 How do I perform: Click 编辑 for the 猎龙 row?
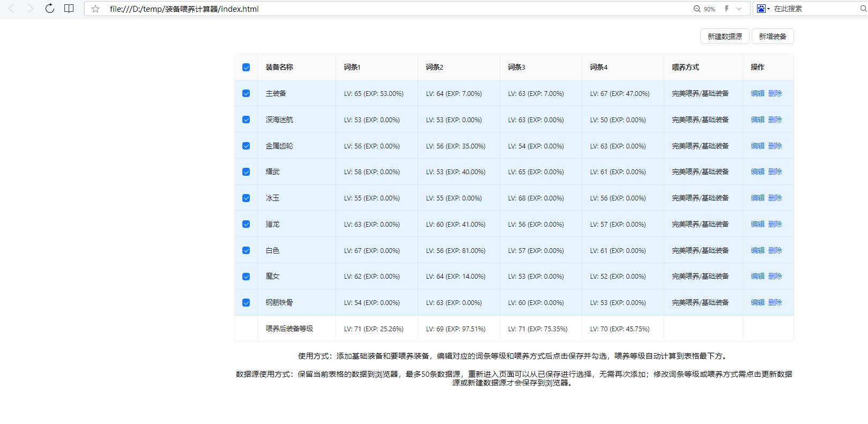[x=758, y=224]
